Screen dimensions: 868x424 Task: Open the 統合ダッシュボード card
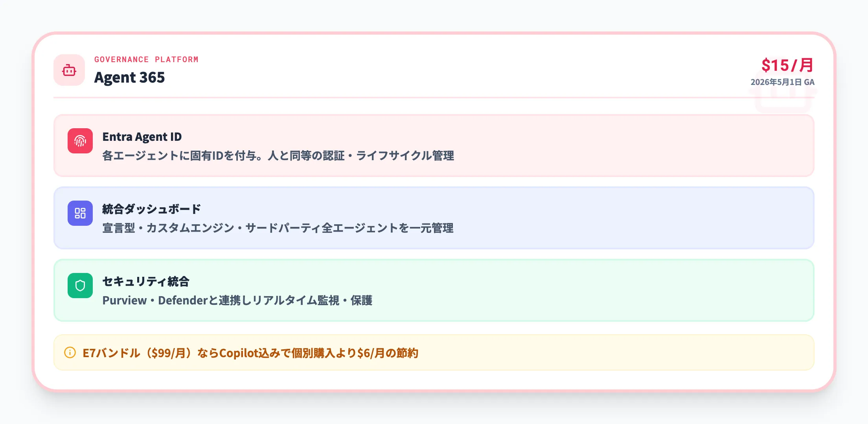coord(434,218)
